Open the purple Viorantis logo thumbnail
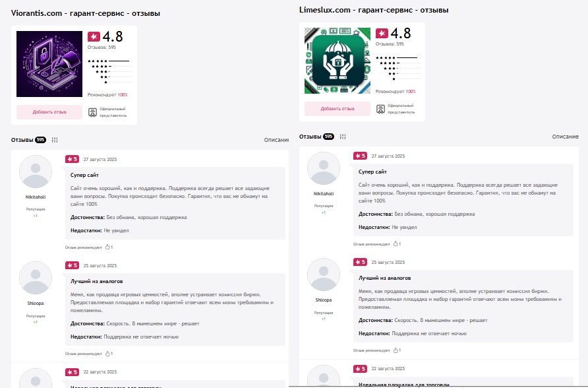The image size is (588, 388). pos(49,64)
